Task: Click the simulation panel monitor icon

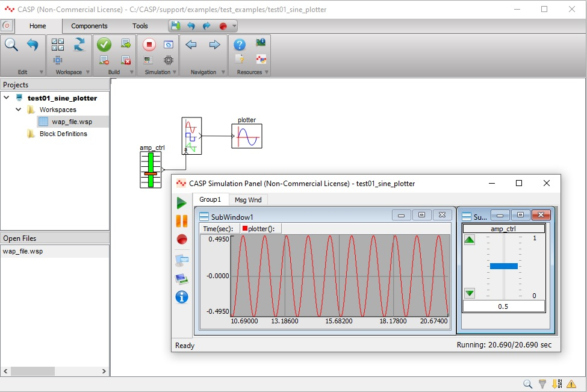Action: pyautogui.click(x=148, y=60)
